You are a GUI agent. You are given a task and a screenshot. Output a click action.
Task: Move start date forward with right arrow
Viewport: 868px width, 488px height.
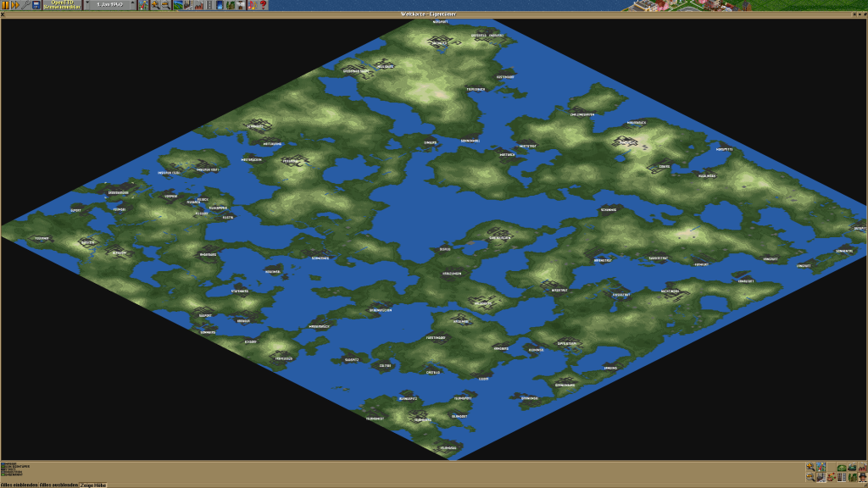pos(132,5)
